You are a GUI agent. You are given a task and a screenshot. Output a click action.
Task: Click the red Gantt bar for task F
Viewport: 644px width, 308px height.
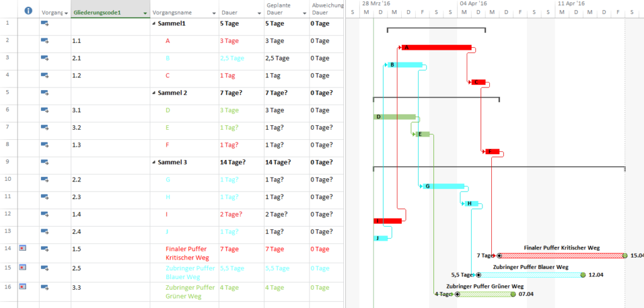click(x=492, y=151)
